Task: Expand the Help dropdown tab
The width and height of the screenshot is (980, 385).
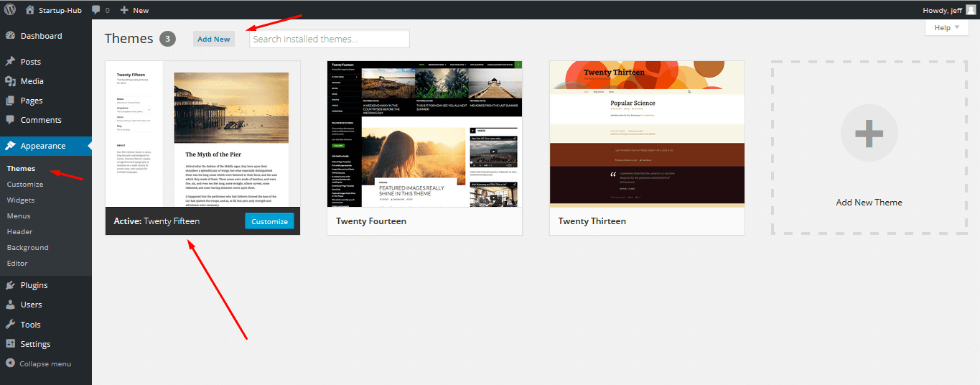Action: (x=946, y=28)
